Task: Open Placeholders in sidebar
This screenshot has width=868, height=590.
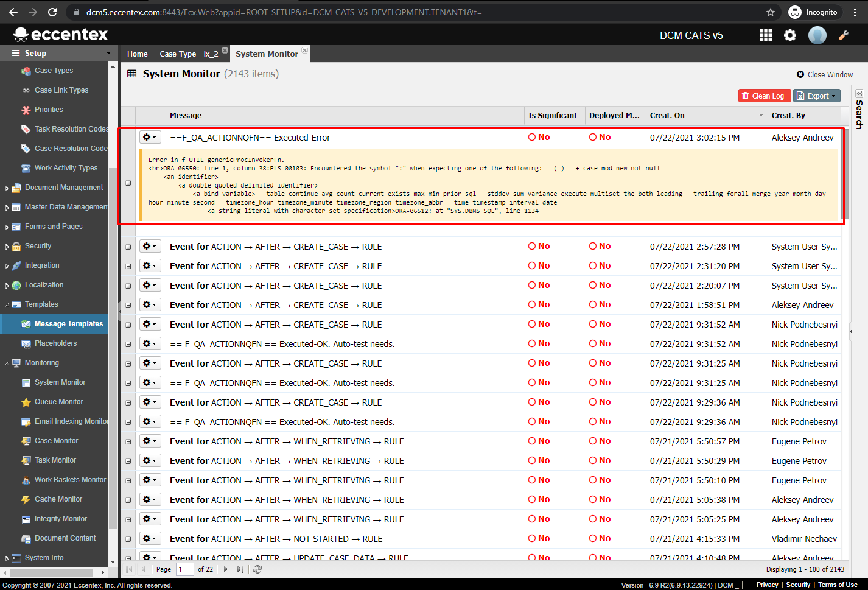Action: 55,343
